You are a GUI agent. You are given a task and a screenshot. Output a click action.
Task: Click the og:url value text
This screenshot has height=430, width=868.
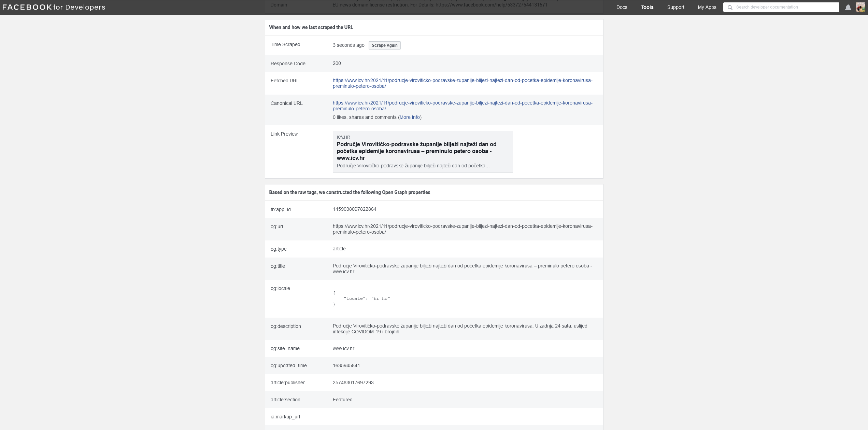pyautogui.click(x=462, y=226)
